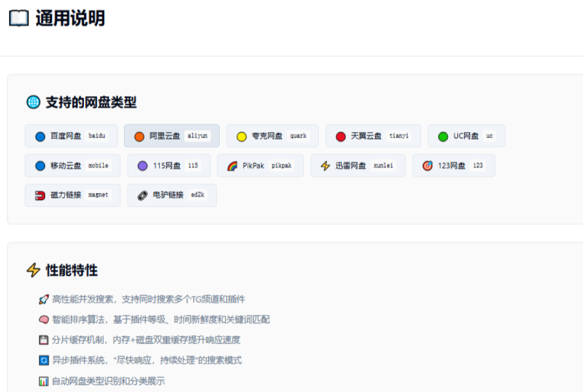Click the rainbow icon in PikPak chip
The height and width of the screenshot is (392, 583).
tap(233, 166)
